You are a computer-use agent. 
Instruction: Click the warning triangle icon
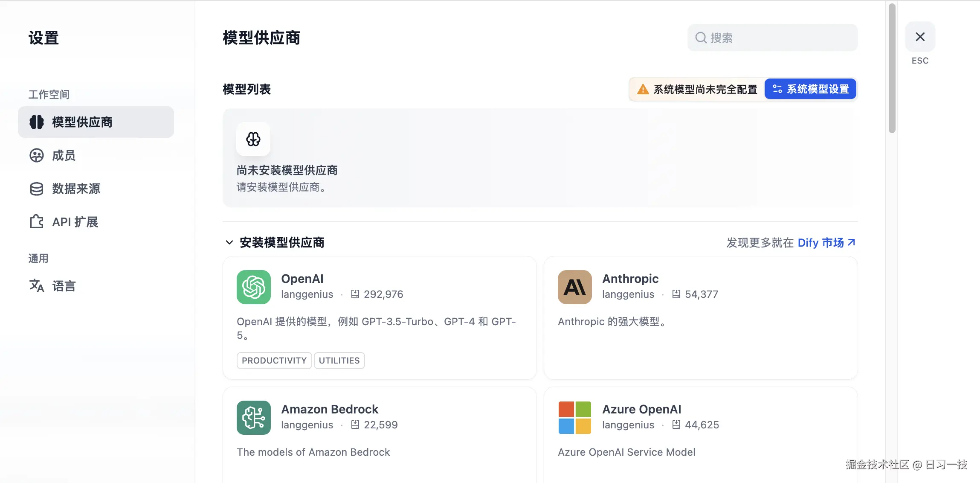643,90
